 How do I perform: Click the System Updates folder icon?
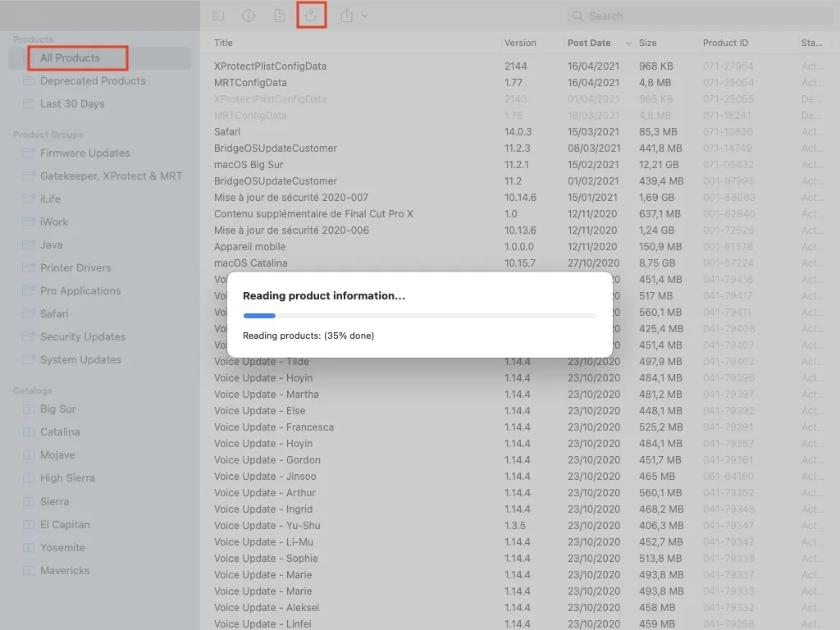point(29,360)
